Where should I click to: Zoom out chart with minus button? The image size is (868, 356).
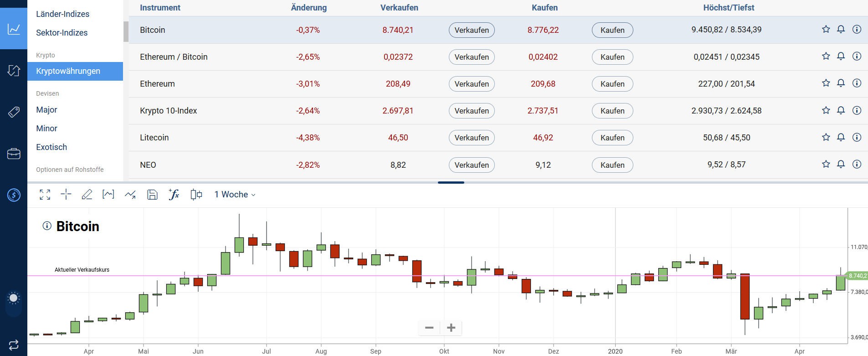pos(429,328)
